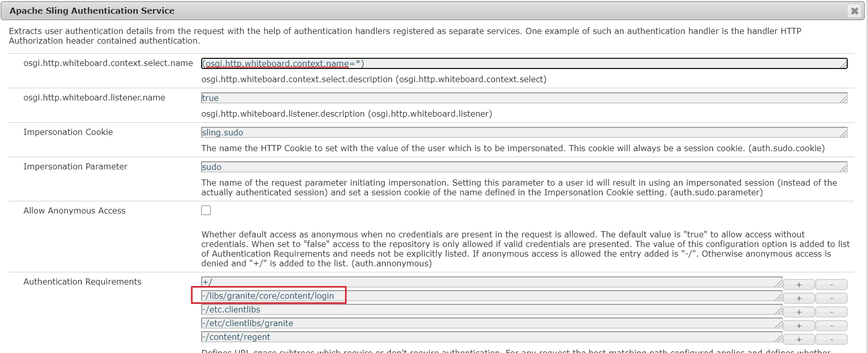Select the -/libs/granite/core/content/login requirement field

(x=492, y=296)
